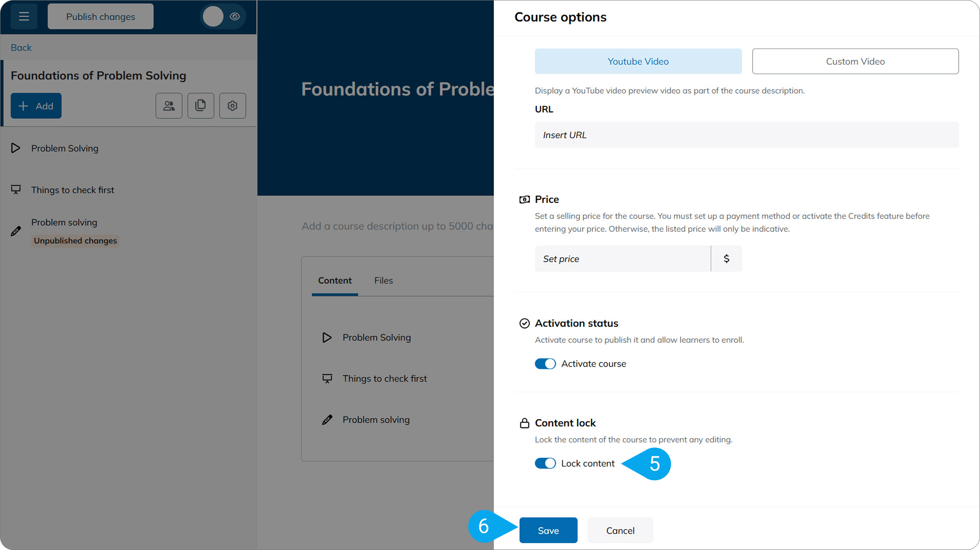This screenshot has width=980, height=550.
Task: Click the Back link
Action: pyautogui.click(x=21, y=48)
